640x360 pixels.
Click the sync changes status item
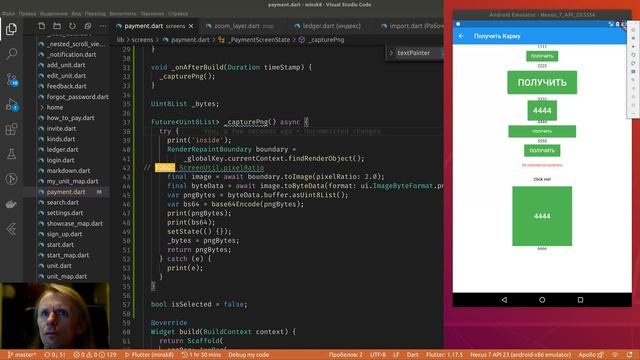55,355
